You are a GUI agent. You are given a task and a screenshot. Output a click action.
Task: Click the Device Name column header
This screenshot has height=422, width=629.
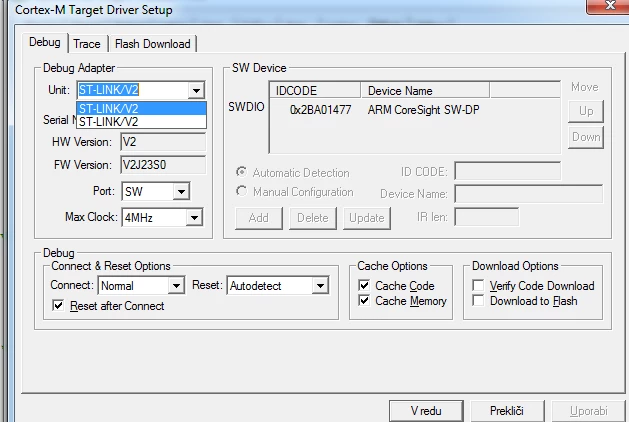click(x=425, y=91)
